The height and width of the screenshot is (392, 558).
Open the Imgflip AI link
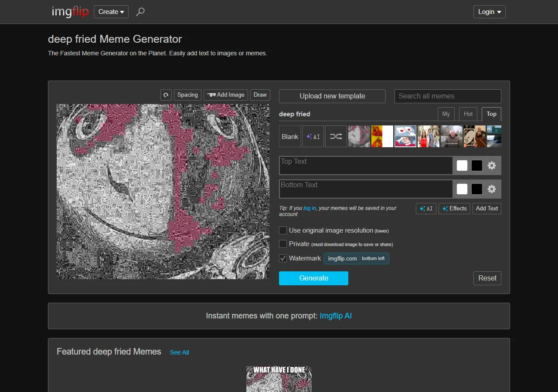(x=336, y=316)
